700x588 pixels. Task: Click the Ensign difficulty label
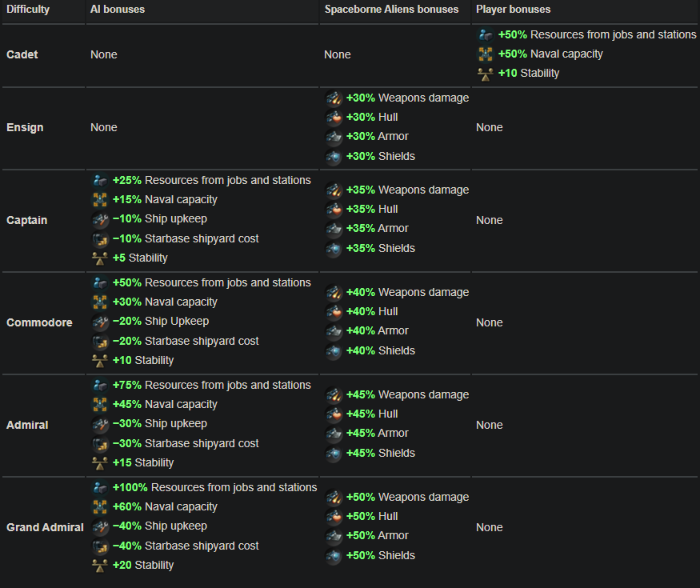point(24,127)
